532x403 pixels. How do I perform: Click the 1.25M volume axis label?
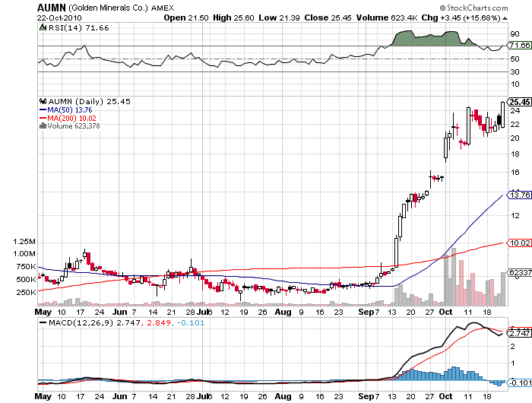24,241
